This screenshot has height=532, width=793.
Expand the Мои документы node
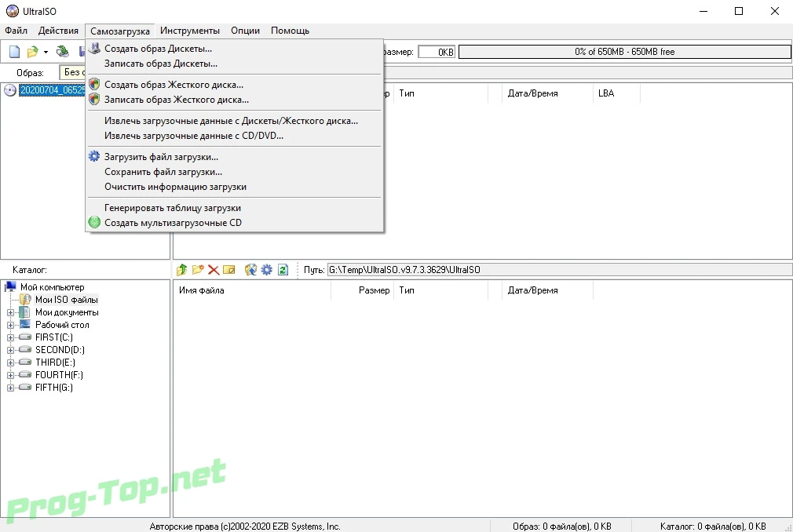click(x=10, y=313)
